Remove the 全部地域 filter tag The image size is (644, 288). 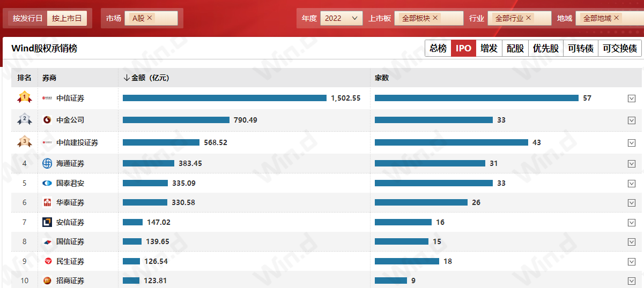[617, 18]
